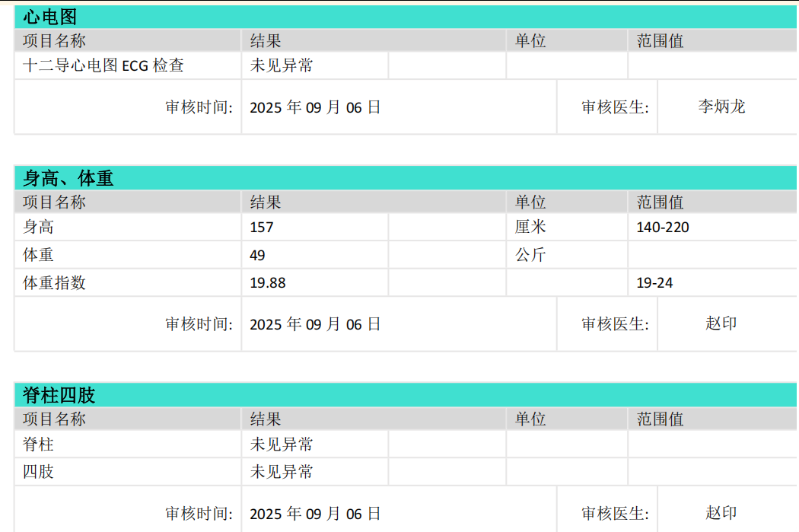Click doctor 赵印 in 身高、体重 section
The image size is (799, 532).
pos(721,323)
